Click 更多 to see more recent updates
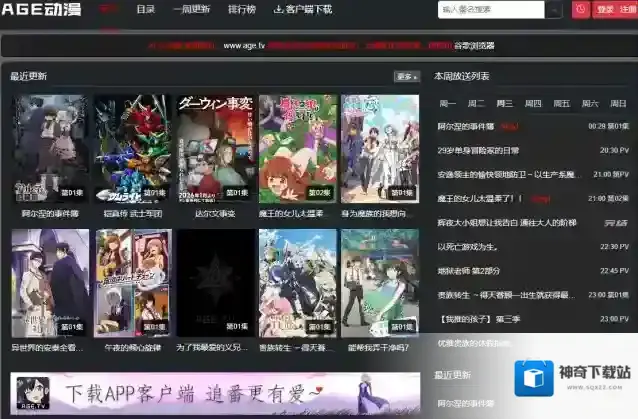 pyautogui.click(x=406, y=76)
